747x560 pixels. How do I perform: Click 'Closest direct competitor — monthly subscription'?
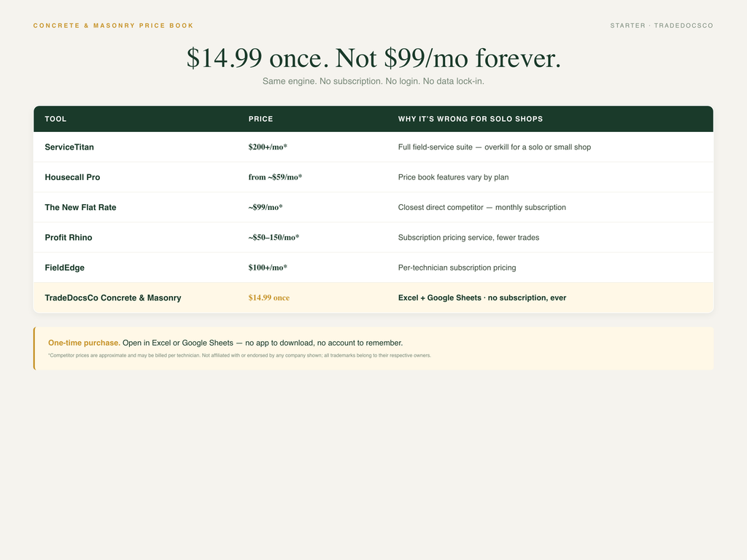click(x=481, y=207)
